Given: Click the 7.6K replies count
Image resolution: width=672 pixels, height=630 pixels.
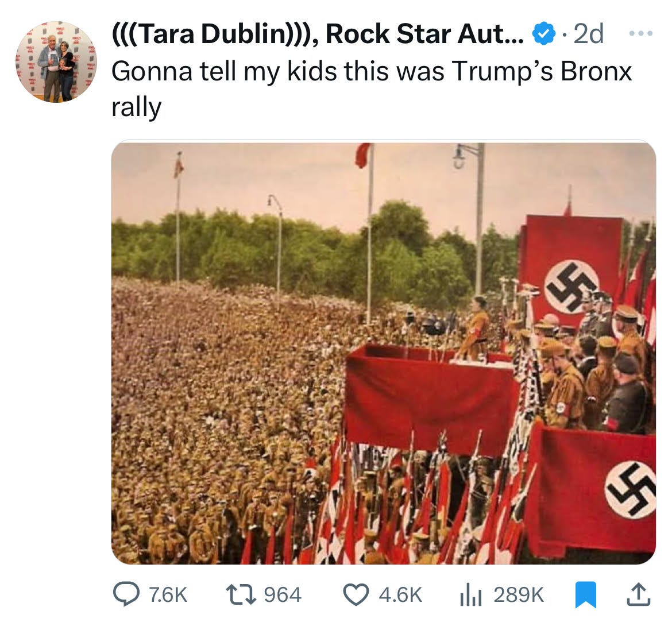Looking at the screenshot, I should click(x=168, y=595).
